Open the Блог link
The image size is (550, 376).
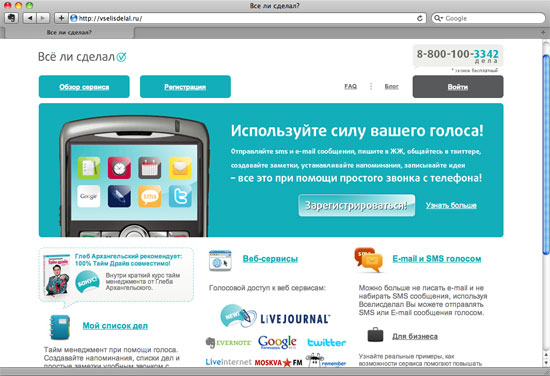tap(391, 86)
